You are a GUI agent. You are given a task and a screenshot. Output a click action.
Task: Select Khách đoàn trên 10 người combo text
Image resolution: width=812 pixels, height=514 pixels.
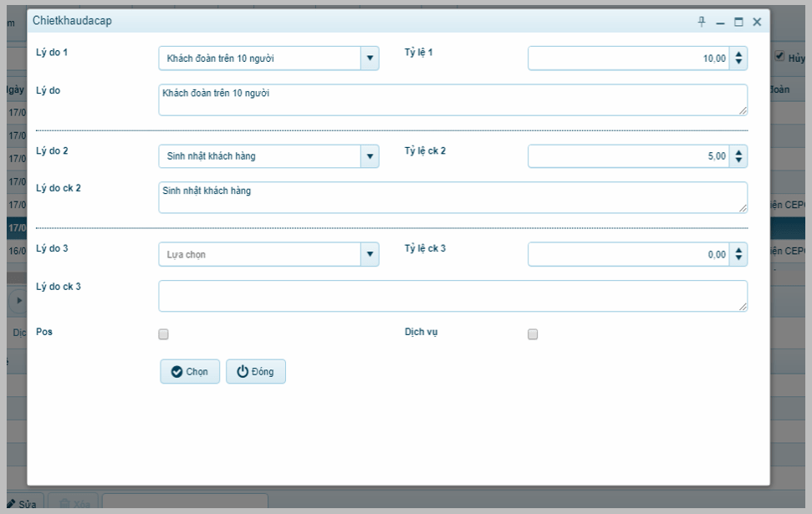220,59
